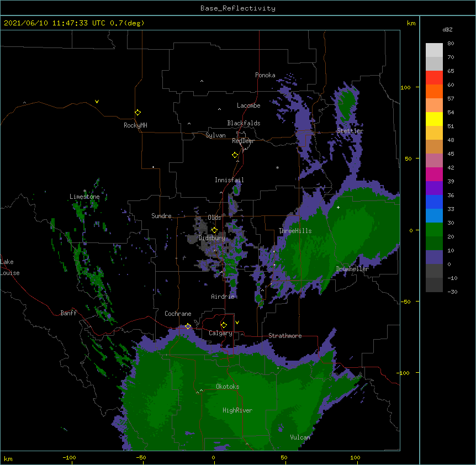Viewport: 476px width, 465px height.
Task: Click the Airdrie city label
Action: (x=223, y=297)
